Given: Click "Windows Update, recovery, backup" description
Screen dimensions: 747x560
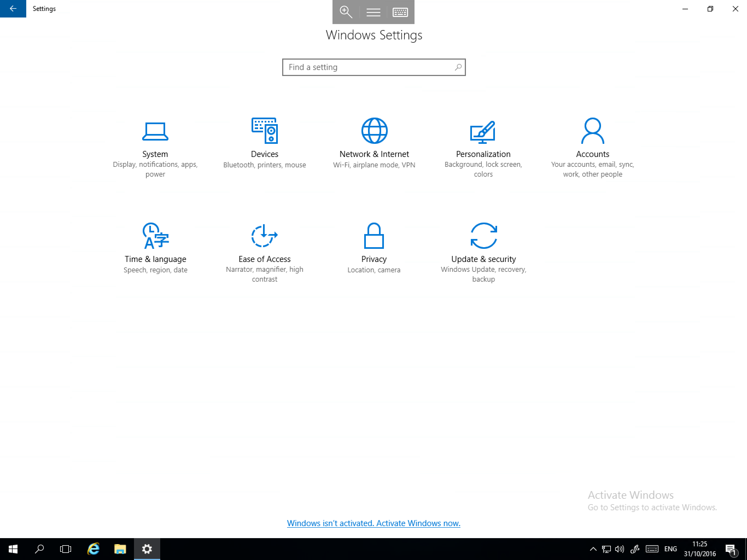Looking at the screenshot, I should pos(484,274).
